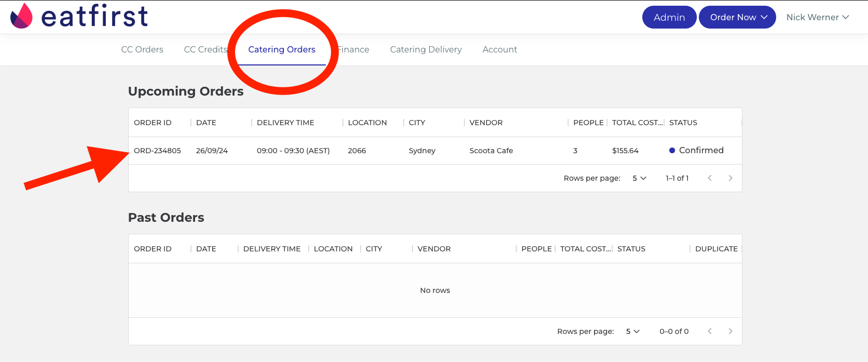Image resolution: width=868 pixels, height=362 pixels.
Task: Expand the Nick Werner user menu
Action: pos(818,17)
